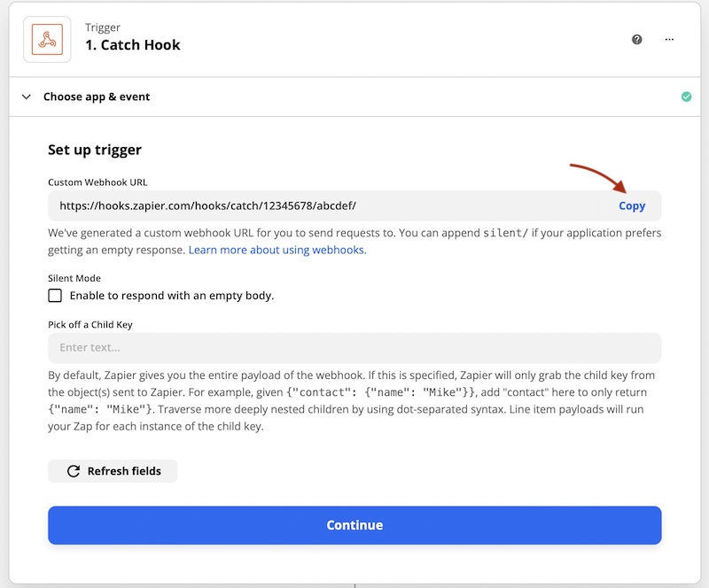Click Refresh fields button
709x588 pixels.
(x=113, y=471)
